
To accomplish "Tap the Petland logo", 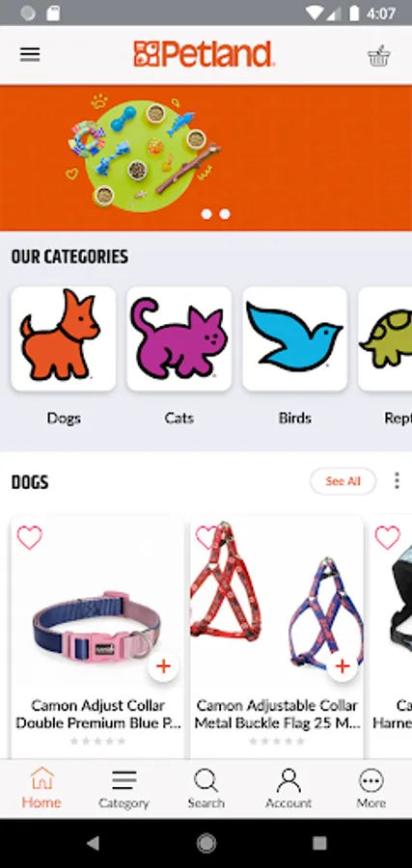I will (x=205, y=54).
